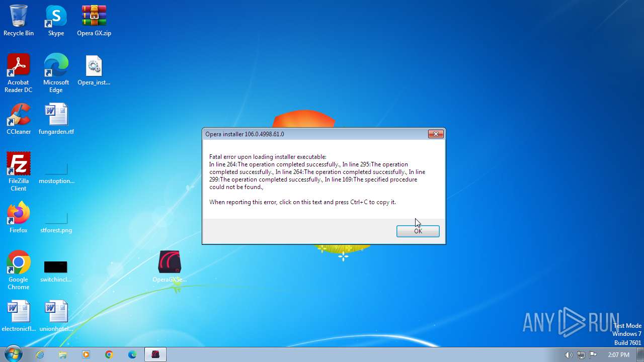Select the Google Chrome desktop shortcut

point(19,270)
